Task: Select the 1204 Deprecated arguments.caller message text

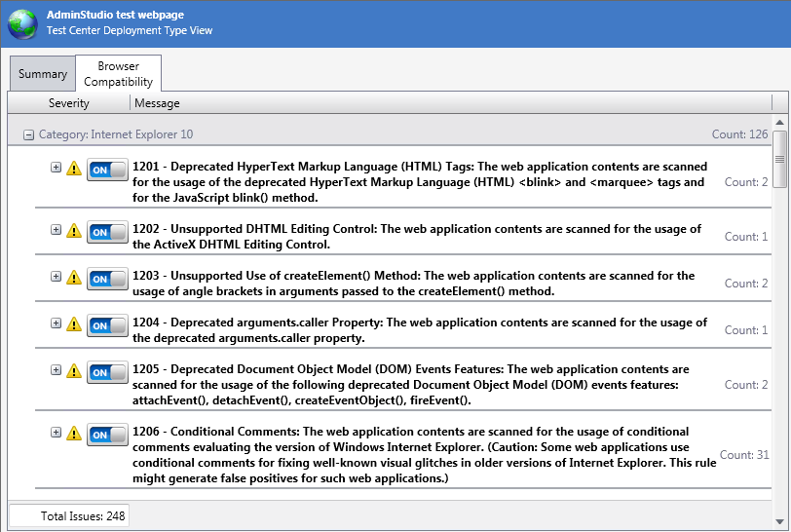Action: [420, 330]
